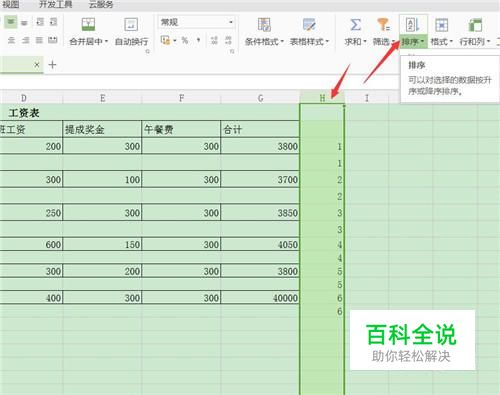
Task: Toggle the center horizontal align button
Action: click(x=11, y=40)
